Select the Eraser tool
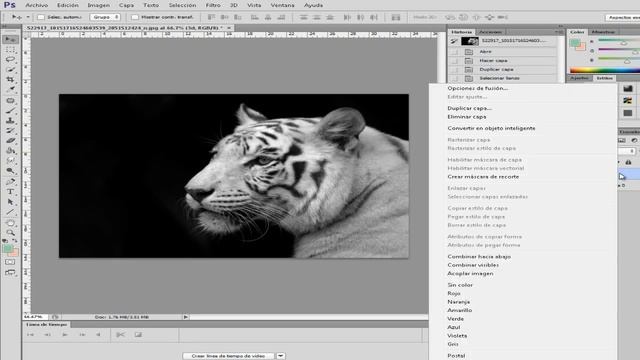The height and width of the screenshot is (360, 640). pyautogui.click(x=10, y=140)
